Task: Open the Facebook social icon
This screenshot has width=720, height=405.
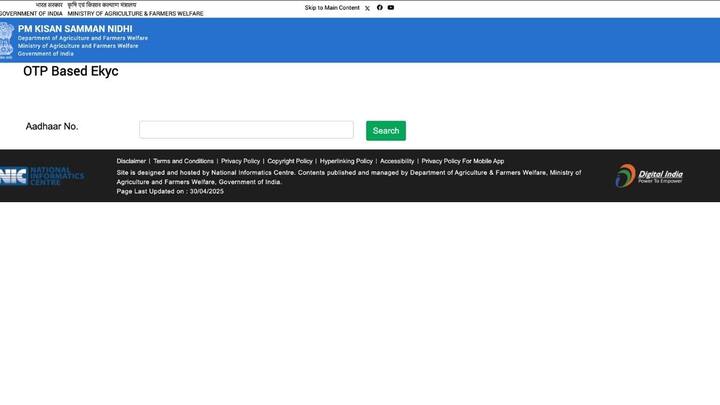Action: click(x=379, y=7)
